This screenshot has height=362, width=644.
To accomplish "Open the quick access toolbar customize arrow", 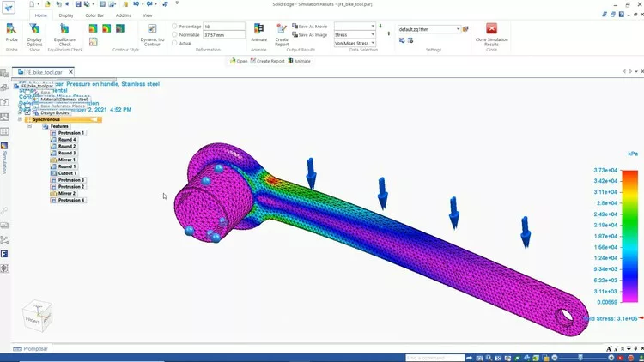I will click(x=177, y=3).
